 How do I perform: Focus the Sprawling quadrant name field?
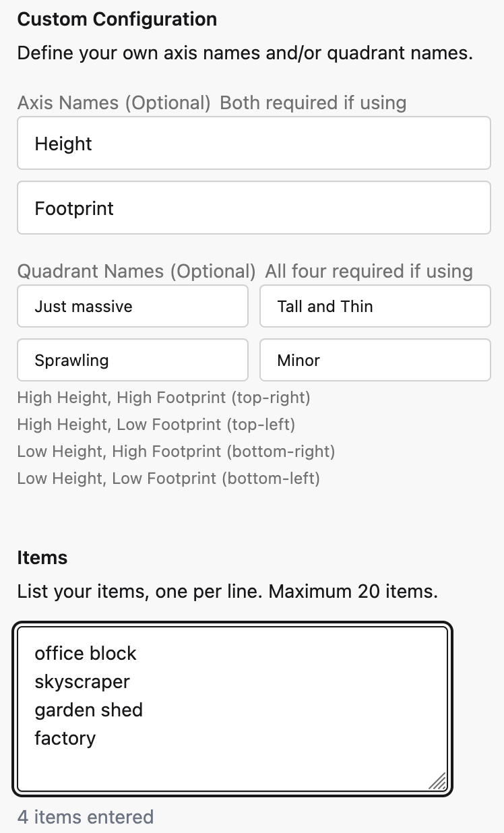[133, 361]
